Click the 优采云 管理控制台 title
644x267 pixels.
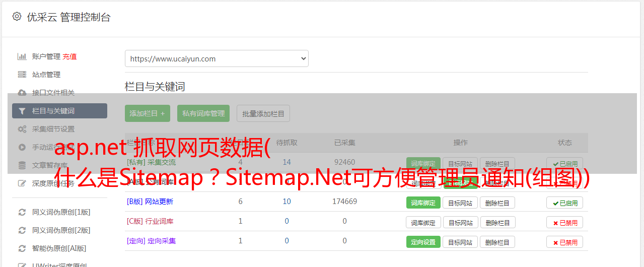(x=68, y=17)
